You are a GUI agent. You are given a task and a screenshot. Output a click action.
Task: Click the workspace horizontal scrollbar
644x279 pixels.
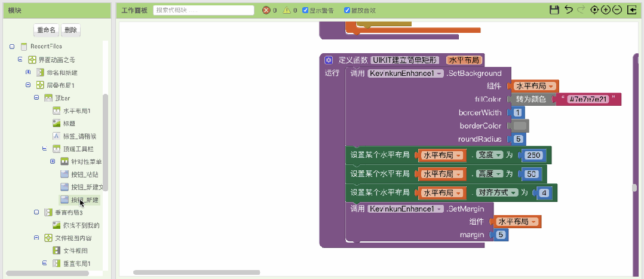click(197, 272)
